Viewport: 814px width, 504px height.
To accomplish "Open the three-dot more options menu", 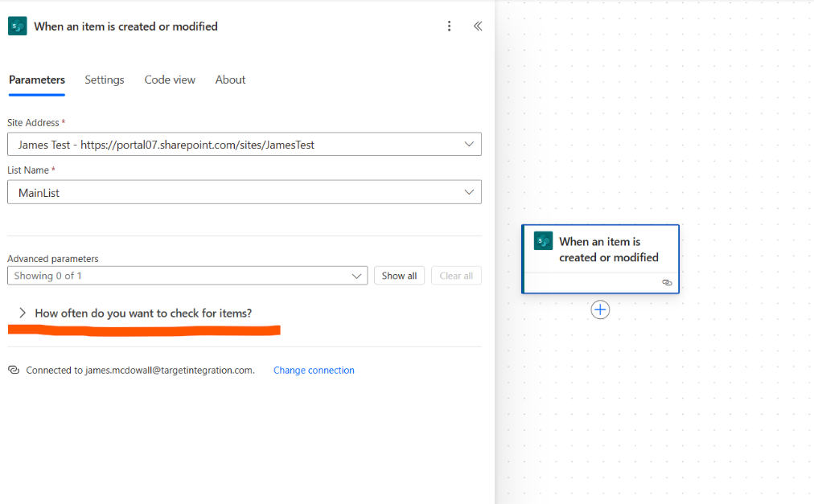I will click(x=450, y=27).
